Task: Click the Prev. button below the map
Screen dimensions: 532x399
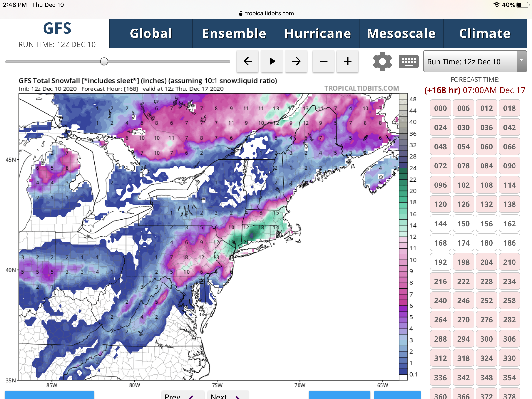Action: pyautogui.click(x=183, y=395)
